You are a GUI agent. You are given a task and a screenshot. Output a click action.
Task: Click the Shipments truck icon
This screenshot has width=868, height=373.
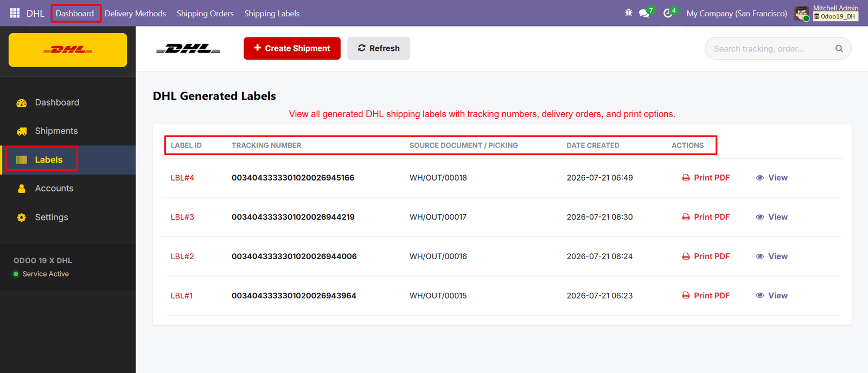[22, 131]
